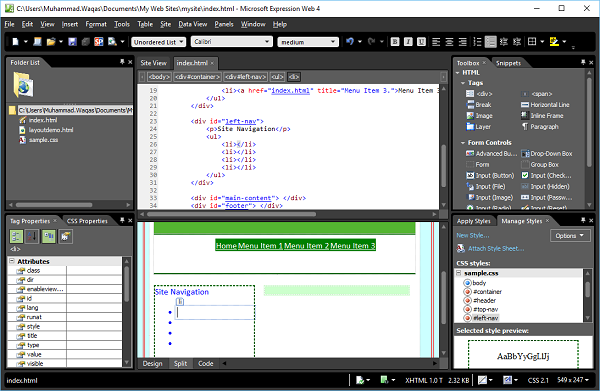Toggle the Bullets list button

tap(491, 42)
